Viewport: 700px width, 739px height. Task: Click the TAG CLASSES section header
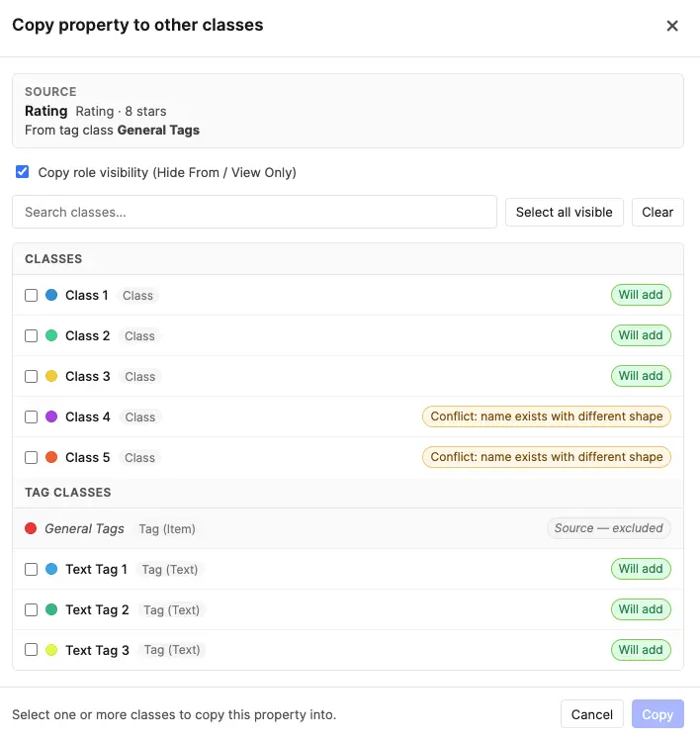pos(68,492)
